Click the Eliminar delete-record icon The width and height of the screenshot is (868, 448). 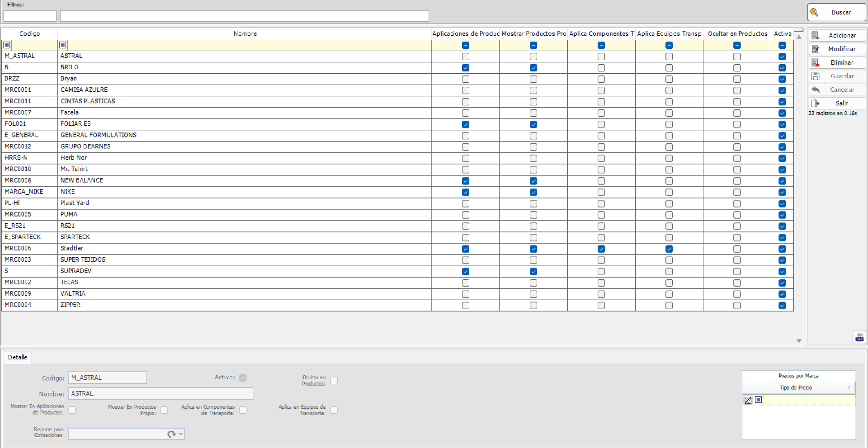[816, 62]
